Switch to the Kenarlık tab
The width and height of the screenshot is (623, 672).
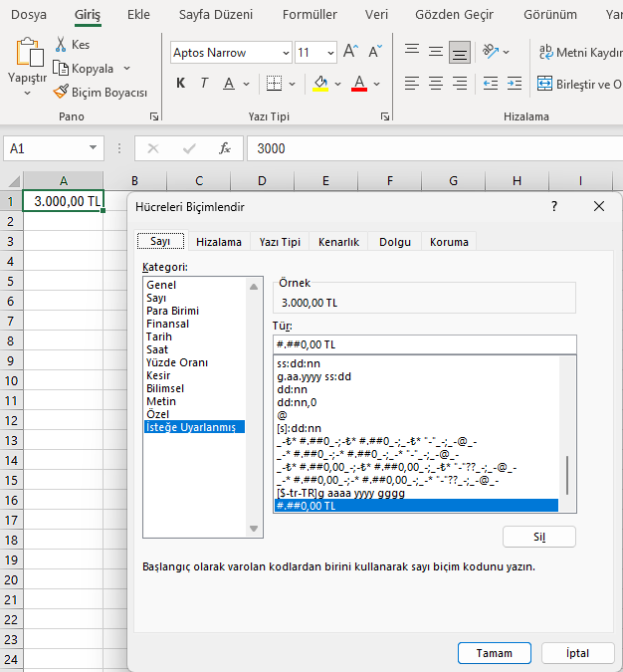(338, 242)
